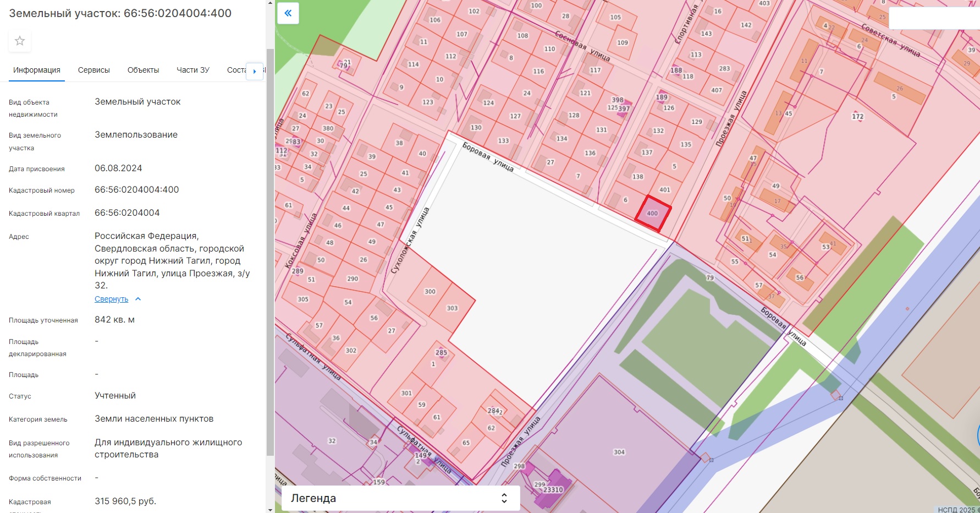Click parcel 303 on the map
This screenshot has width=980, height=513.
click(452, 308)
